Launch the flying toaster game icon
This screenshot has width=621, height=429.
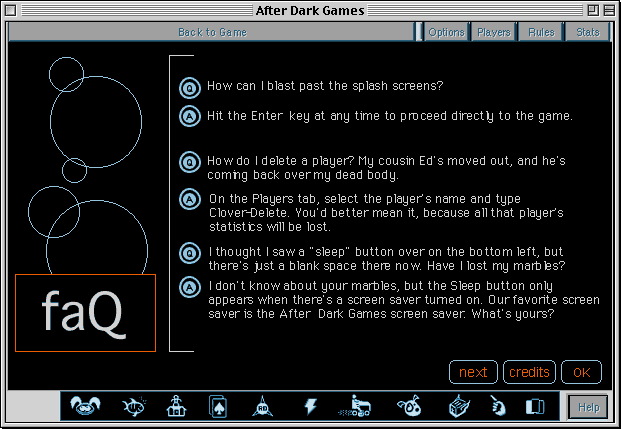(x=409, y=406)
